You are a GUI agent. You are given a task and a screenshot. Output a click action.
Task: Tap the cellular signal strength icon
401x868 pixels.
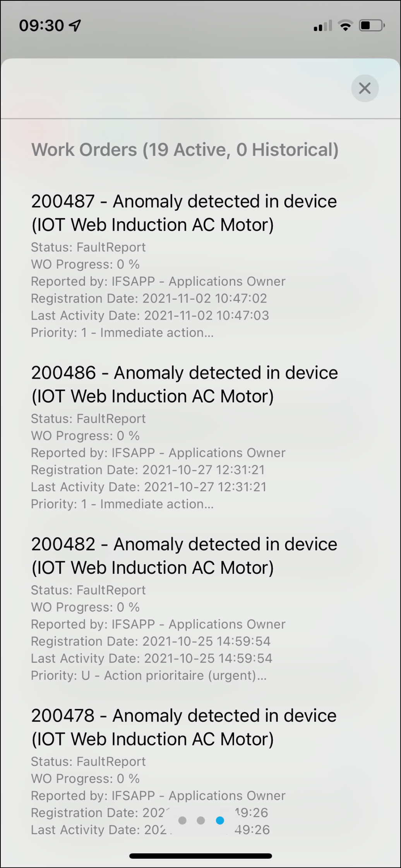(322, 26)
